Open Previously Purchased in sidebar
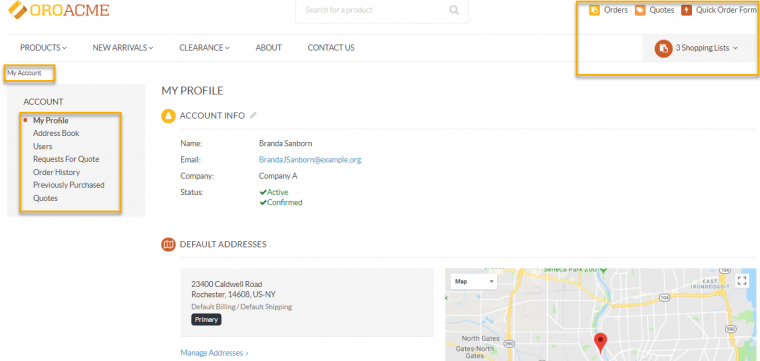This screenshot has height=361, width=760. coord(69,185)
